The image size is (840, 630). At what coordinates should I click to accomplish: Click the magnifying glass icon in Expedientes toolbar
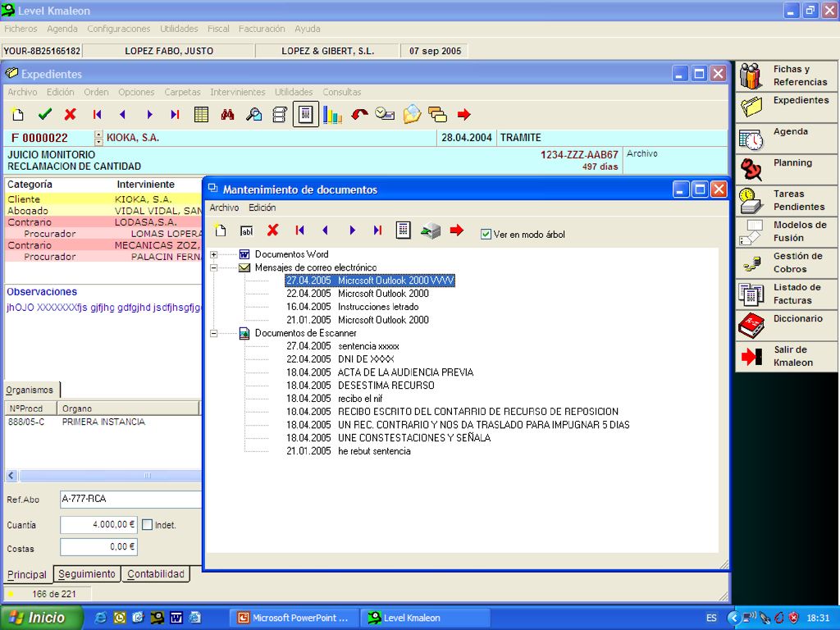coord(254,114)
